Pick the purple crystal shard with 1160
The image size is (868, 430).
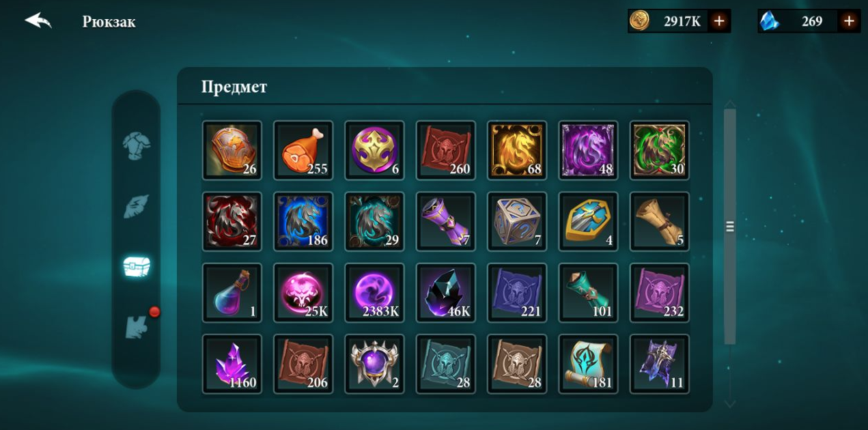[232, 364]
